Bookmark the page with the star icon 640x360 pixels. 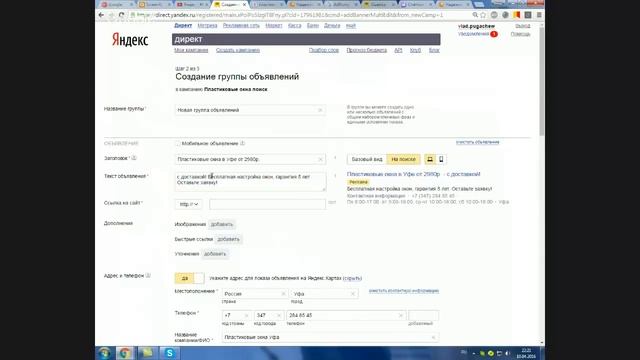(483, 15)
